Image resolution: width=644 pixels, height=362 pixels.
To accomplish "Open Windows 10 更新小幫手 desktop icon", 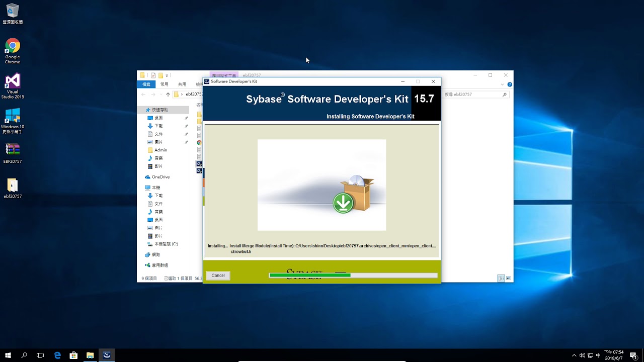I will [13, 120].
